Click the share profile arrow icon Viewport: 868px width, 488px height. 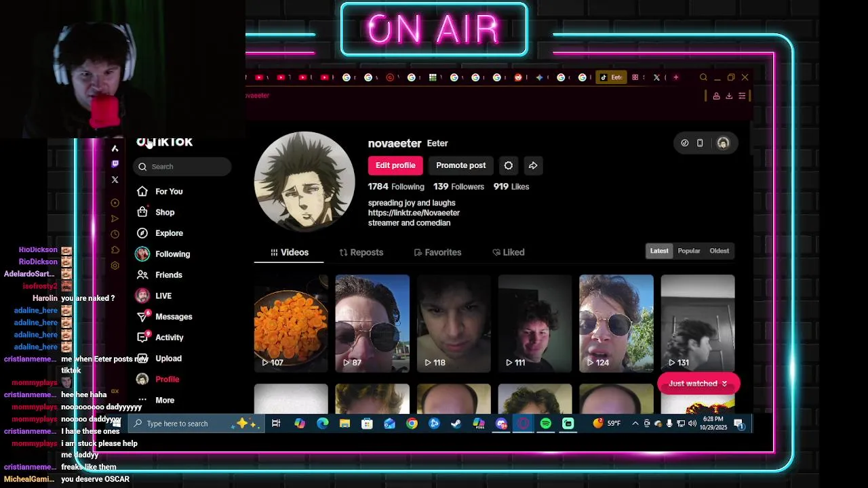click(x=533, y=165)
